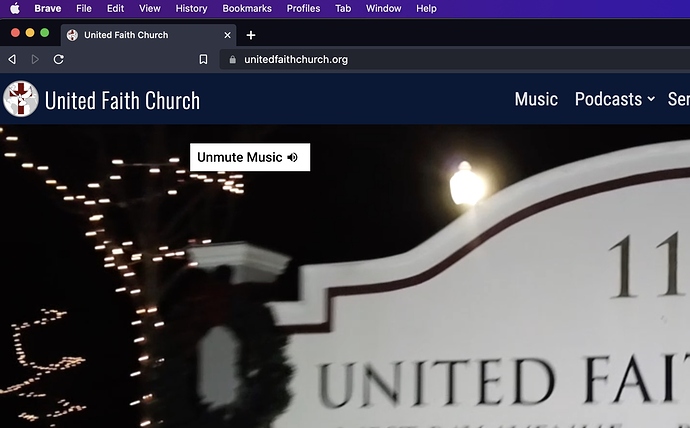The height and width of the screenshot is (428, 690).
Task: Select the United Faith Church tab
Action: (149, 35)
